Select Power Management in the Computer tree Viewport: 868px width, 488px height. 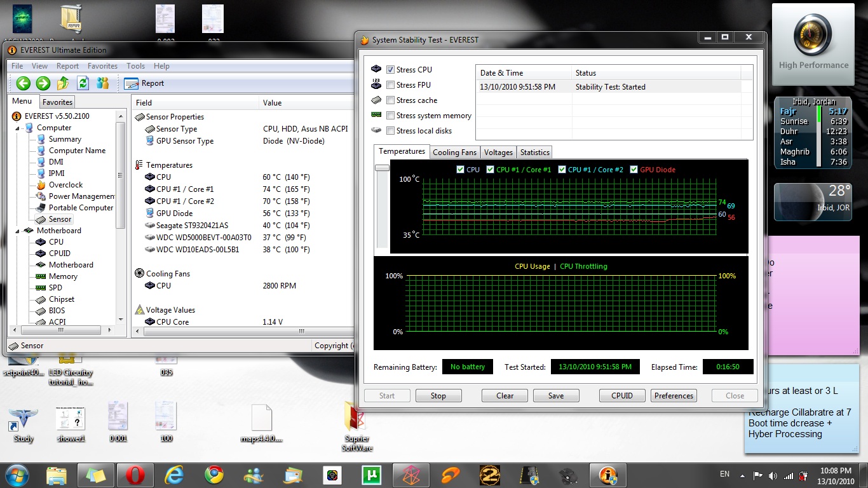click(x=76, y=196)
